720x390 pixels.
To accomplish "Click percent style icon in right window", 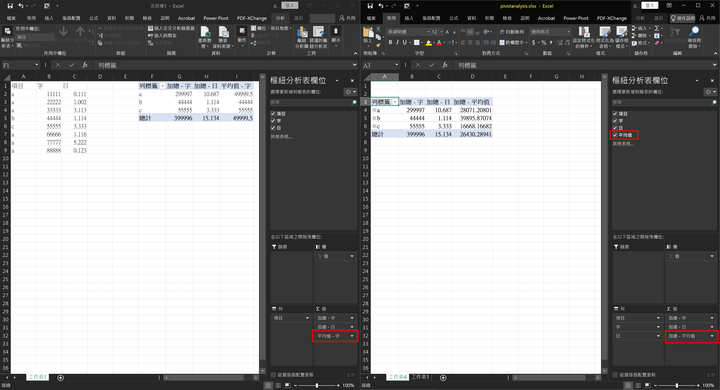I will coord(544,43).
